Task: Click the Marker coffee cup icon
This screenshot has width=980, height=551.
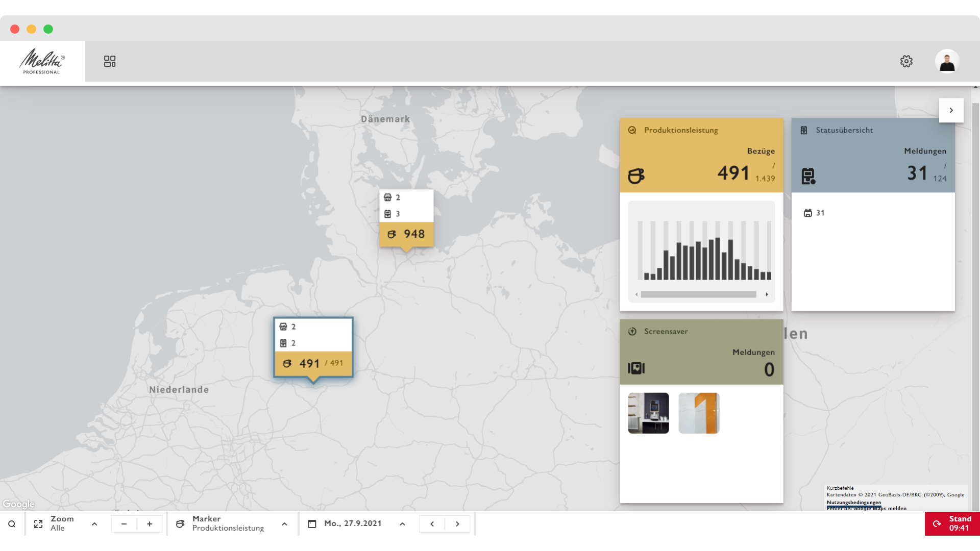Action: [180, 524]
